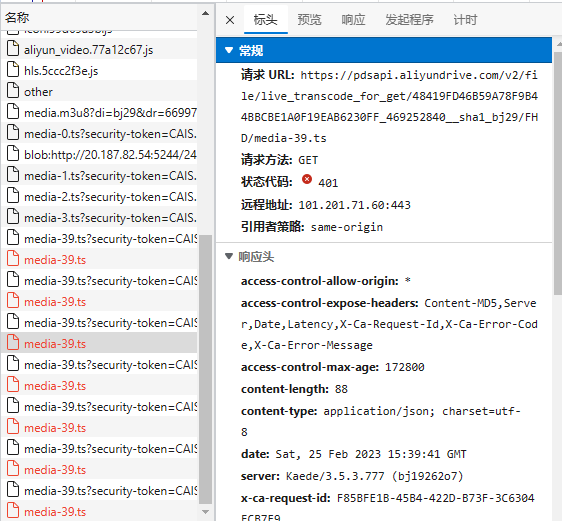Click the file icon beside other
This screenshot has width=562, height=521.
tap(13, 90)
